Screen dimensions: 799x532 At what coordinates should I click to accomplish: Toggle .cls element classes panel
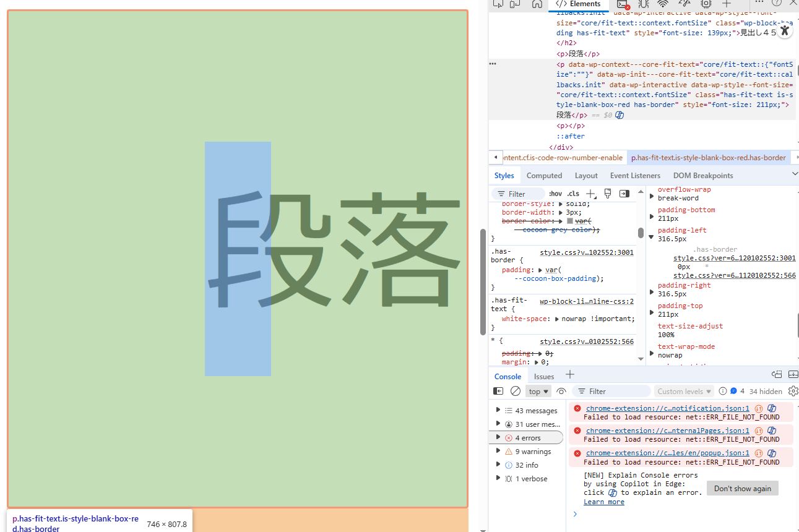(573, 194)
